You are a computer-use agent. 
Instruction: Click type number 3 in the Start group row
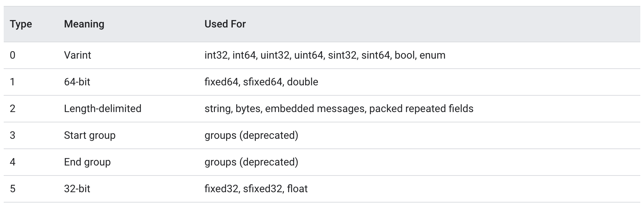coord(13,135)
